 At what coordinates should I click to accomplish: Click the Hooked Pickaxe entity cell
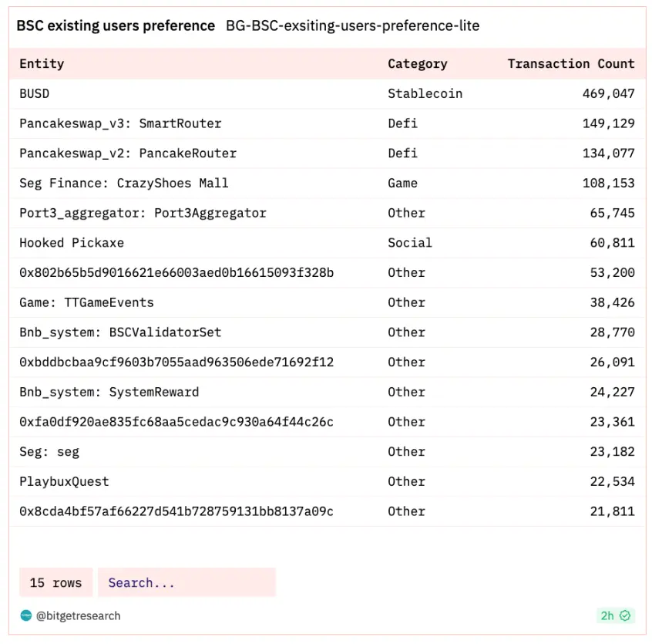pyautogui.click(x=72, y=243)
